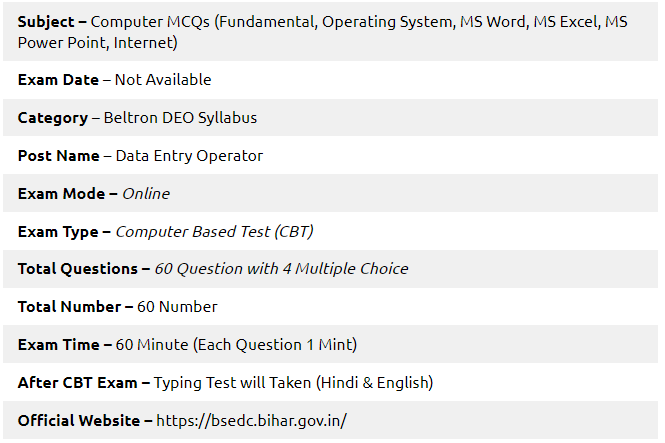
Task: Click 60 Question with 4 Multiple Choice
Action: pyautogui.click(x=282, y=269)
